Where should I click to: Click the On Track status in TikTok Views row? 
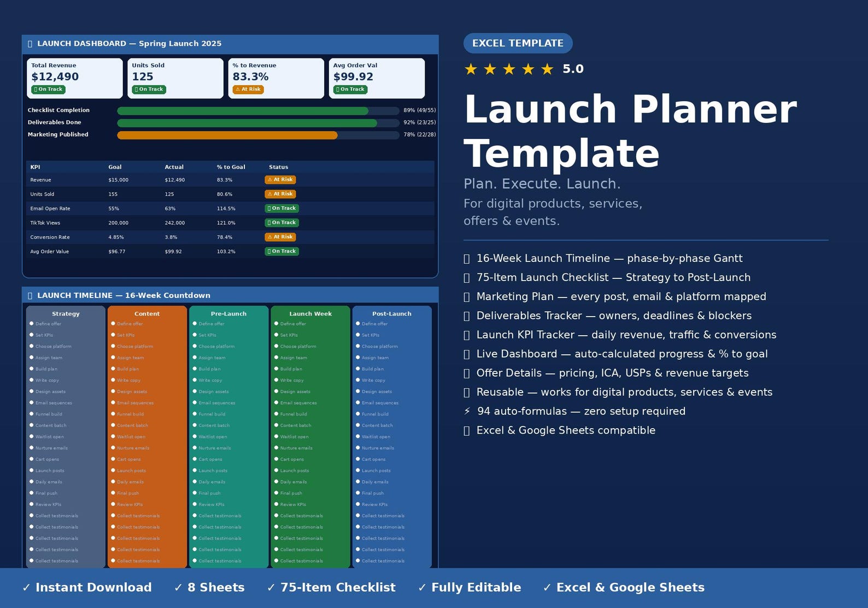(x=282, y=223)
